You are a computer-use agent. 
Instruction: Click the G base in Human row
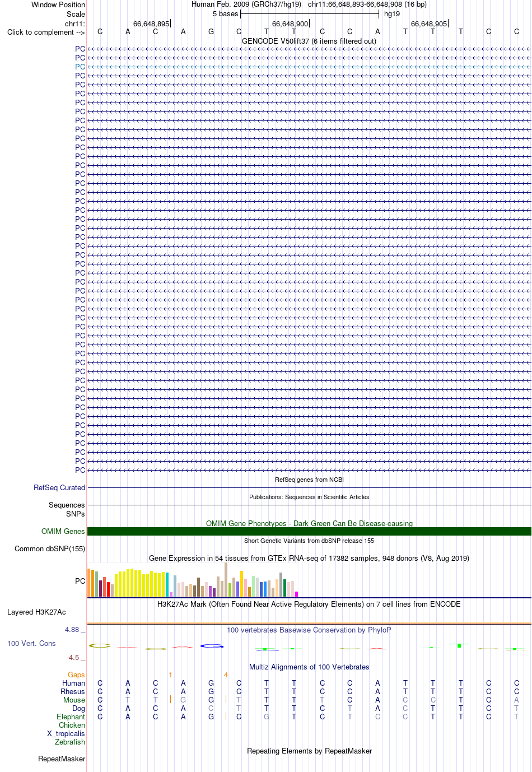click(211, 683)
